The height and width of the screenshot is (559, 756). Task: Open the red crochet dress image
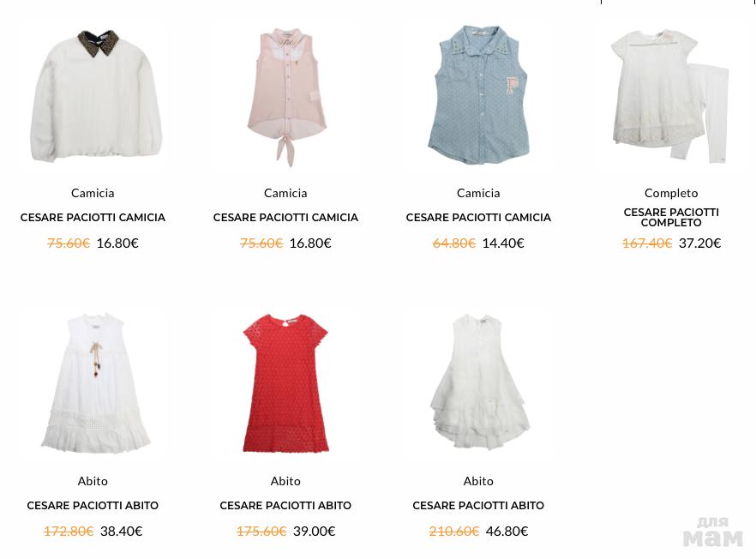pyautogui.click(x=285, y=383)
